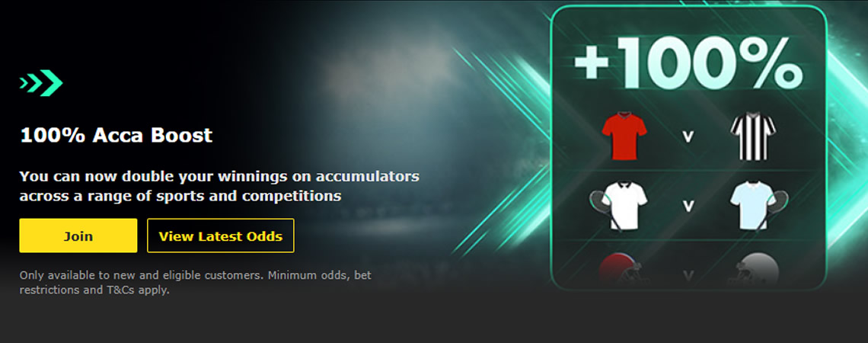The width and height of the screenshot is (868, 343).
Task: Select the 100% Acca Boost heading
Action: [116, 135]
